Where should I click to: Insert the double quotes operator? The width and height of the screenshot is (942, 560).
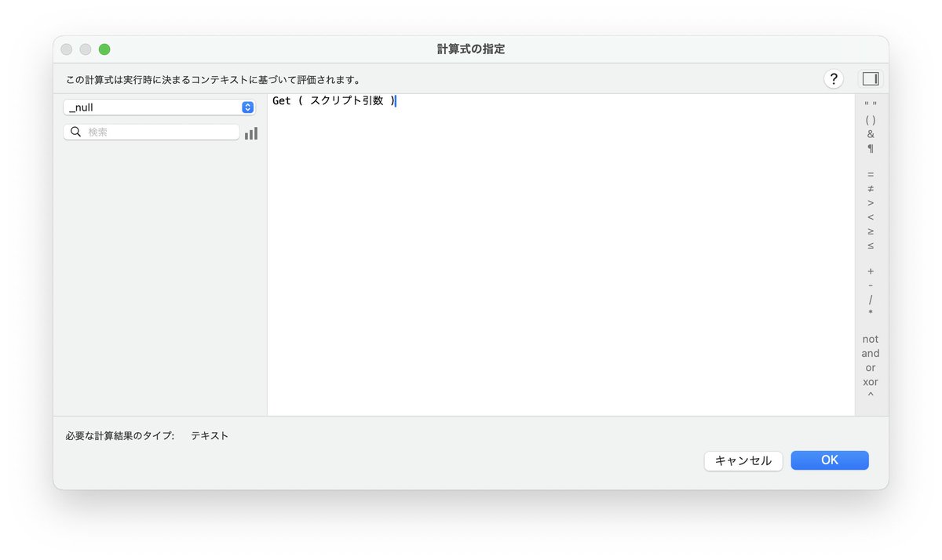point(871,105)
